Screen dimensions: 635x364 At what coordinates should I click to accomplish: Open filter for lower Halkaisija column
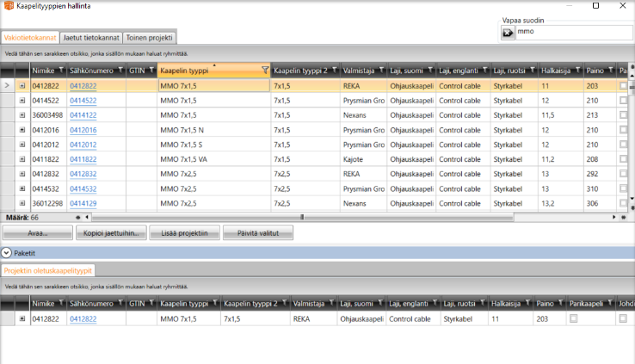click(x=527, y=303)
